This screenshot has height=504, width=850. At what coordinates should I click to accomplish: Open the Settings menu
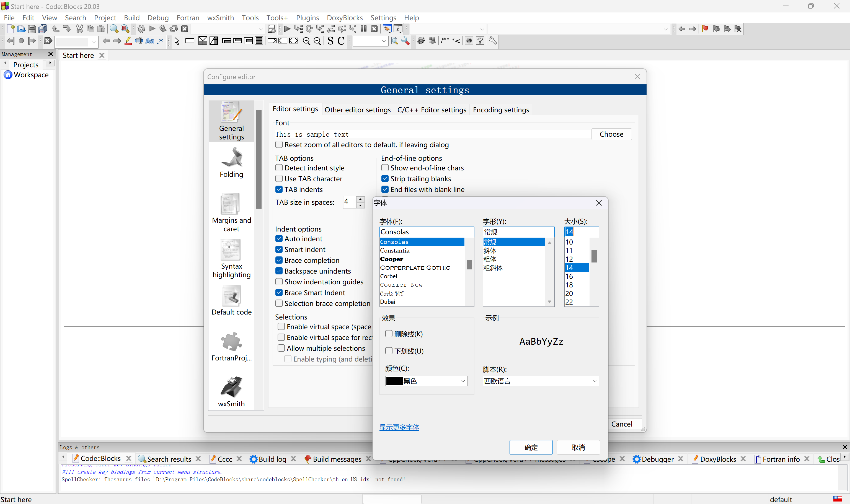[x=383, y=18]
